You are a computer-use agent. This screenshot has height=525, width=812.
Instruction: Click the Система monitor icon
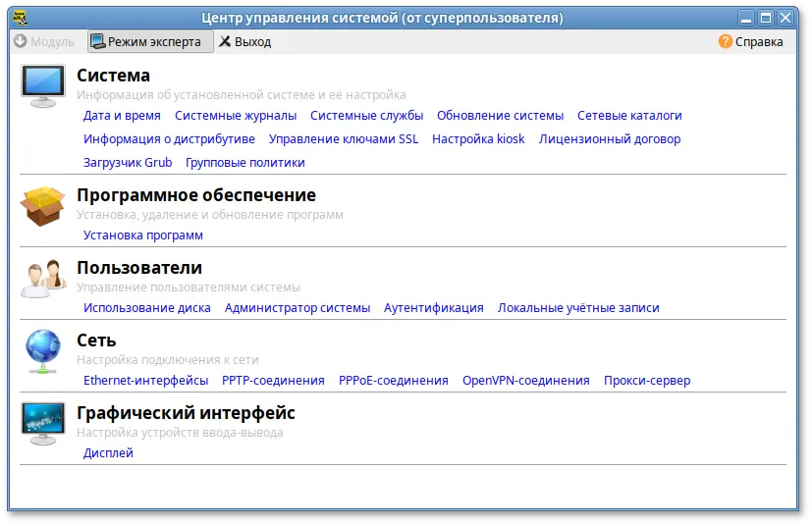click(43, 85)
